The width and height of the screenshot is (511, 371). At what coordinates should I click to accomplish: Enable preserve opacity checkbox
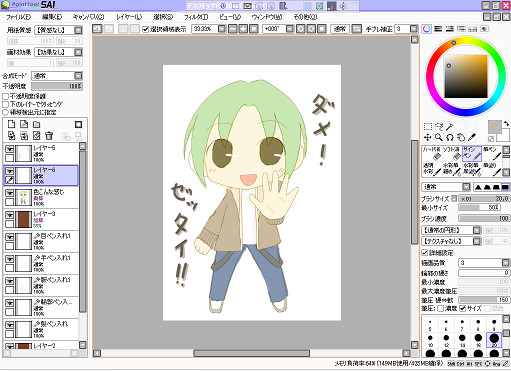tap(5, 96)
